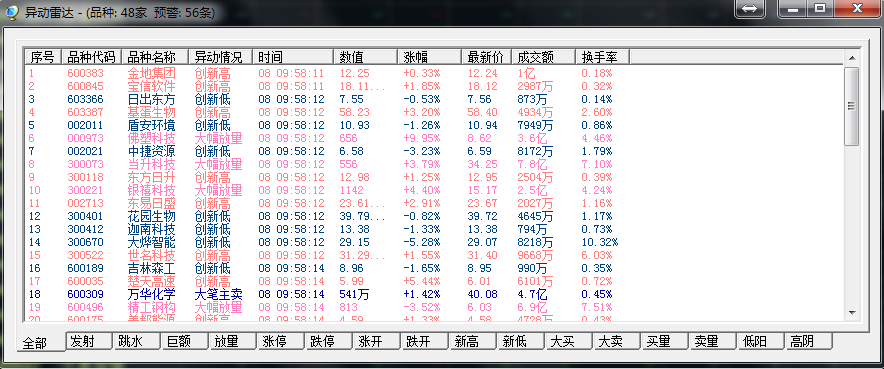The width and height of the screenshot is (884, 369).
Task: Click the scrollbar down arrow
Action: pos(851,312)
